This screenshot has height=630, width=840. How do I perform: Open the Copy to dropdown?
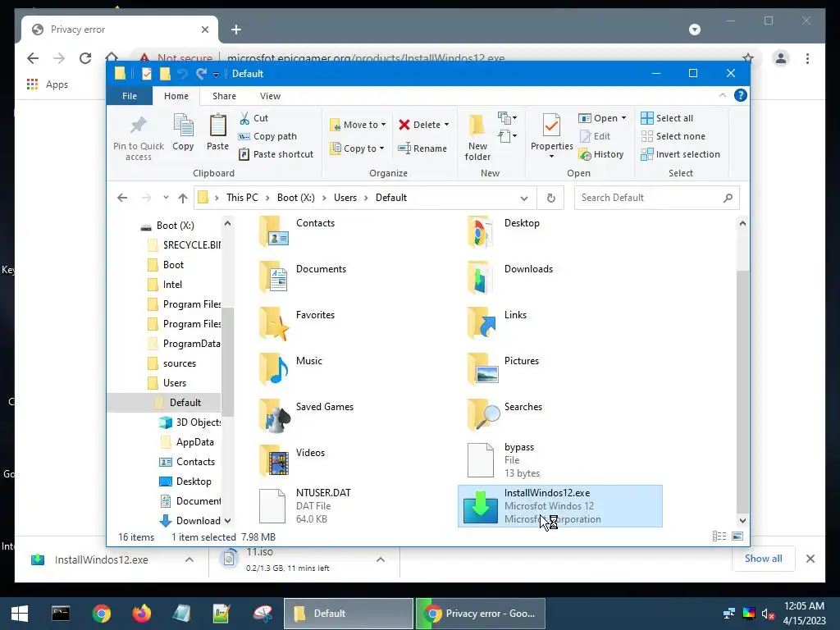pos(357,148)
